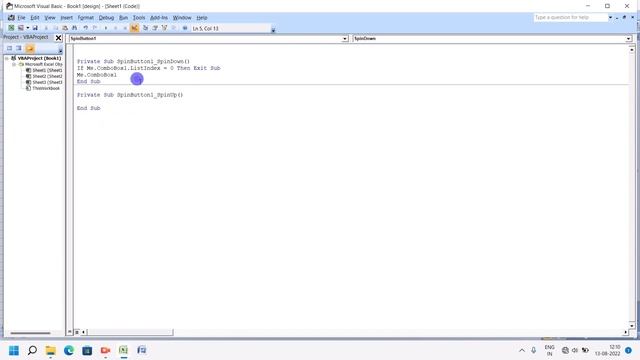640x360 pixels.
Task: Open the Run menu
Action: point(123,18)
